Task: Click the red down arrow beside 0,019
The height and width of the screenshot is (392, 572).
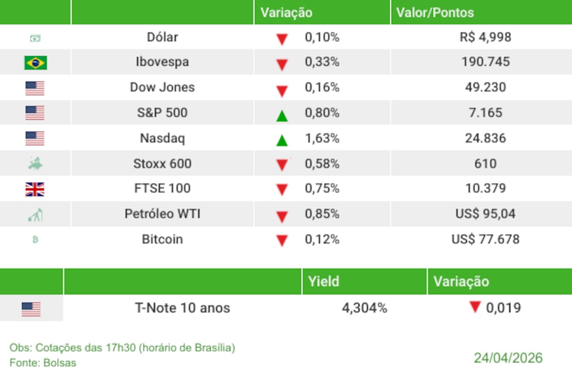Action: (475, 307)
